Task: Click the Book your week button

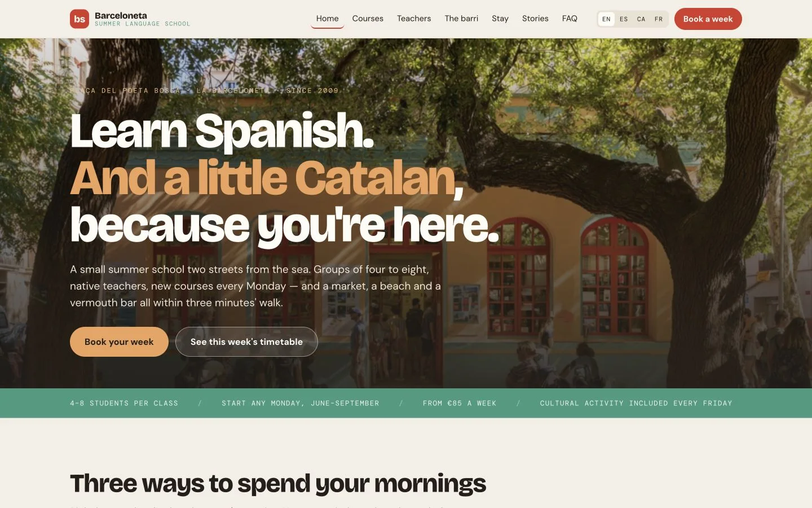Action: [x=119, y=342]
